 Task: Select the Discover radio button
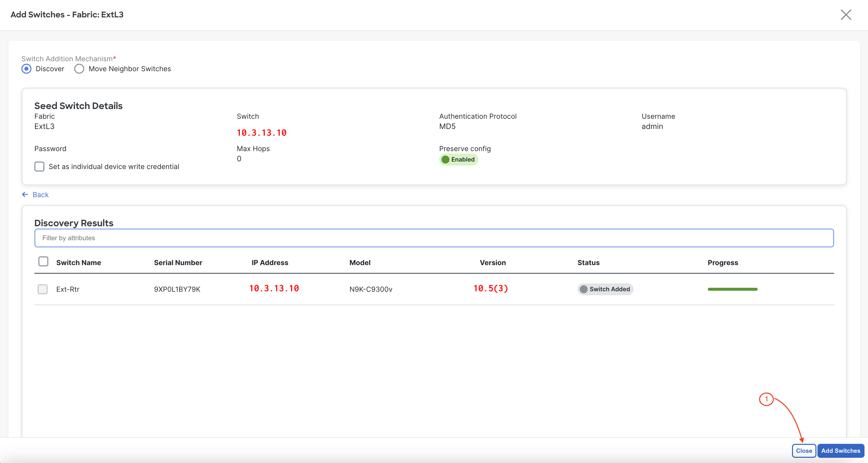tap(27, 69)
